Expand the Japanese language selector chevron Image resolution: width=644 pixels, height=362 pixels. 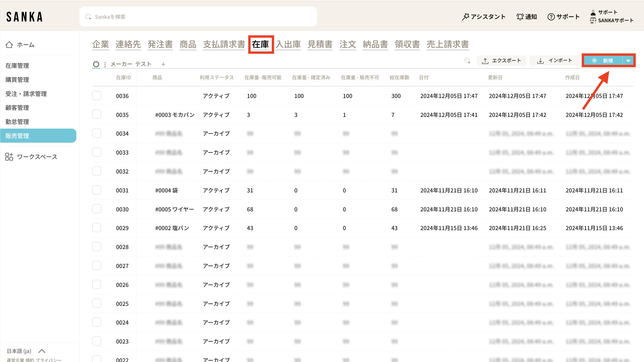(42, 351)
